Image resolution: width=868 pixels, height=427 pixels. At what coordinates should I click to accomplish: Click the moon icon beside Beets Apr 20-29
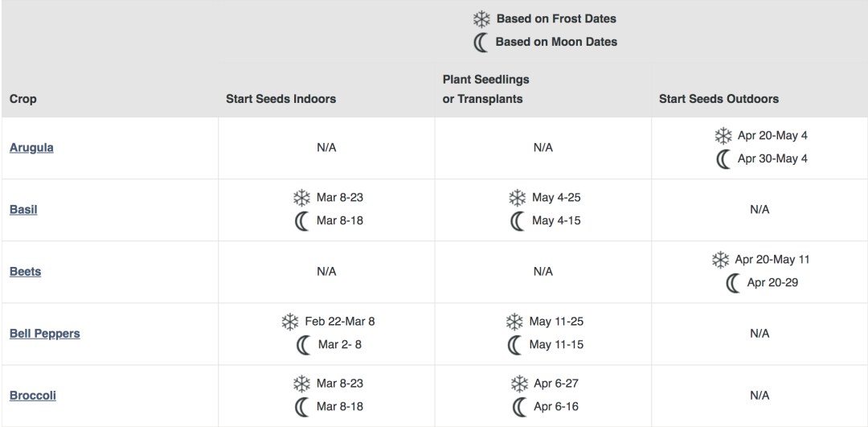[x=732, y=282]
